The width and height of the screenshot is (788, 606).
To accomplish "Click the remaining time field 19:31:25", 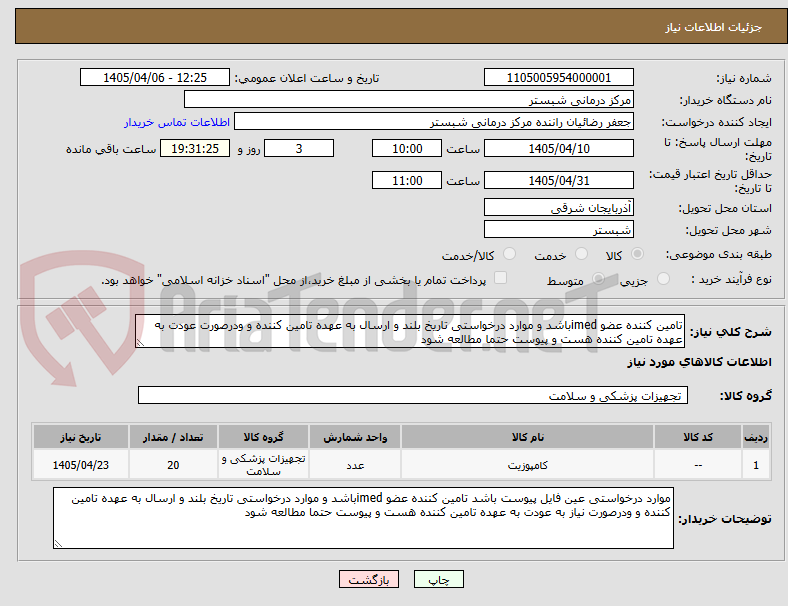I will (x=195, y=148).
